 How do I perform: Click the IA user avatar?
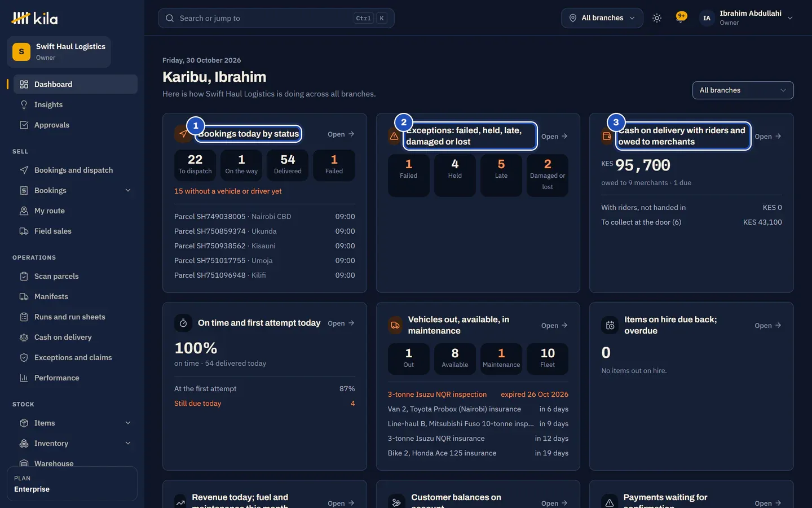point(707,18)
